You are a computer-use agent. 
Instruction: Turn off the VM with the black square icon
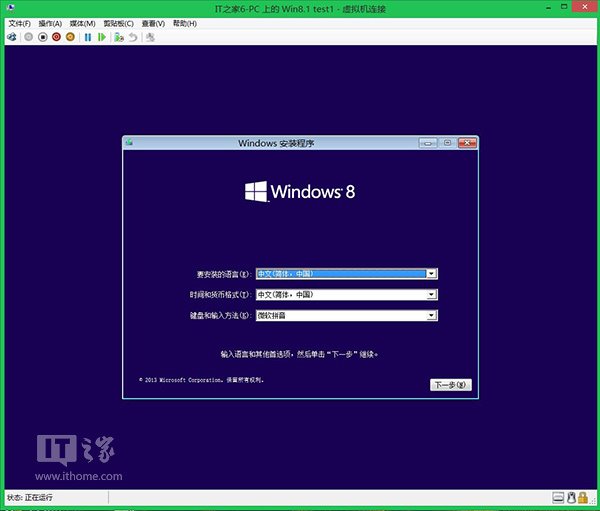pos(42,37)
